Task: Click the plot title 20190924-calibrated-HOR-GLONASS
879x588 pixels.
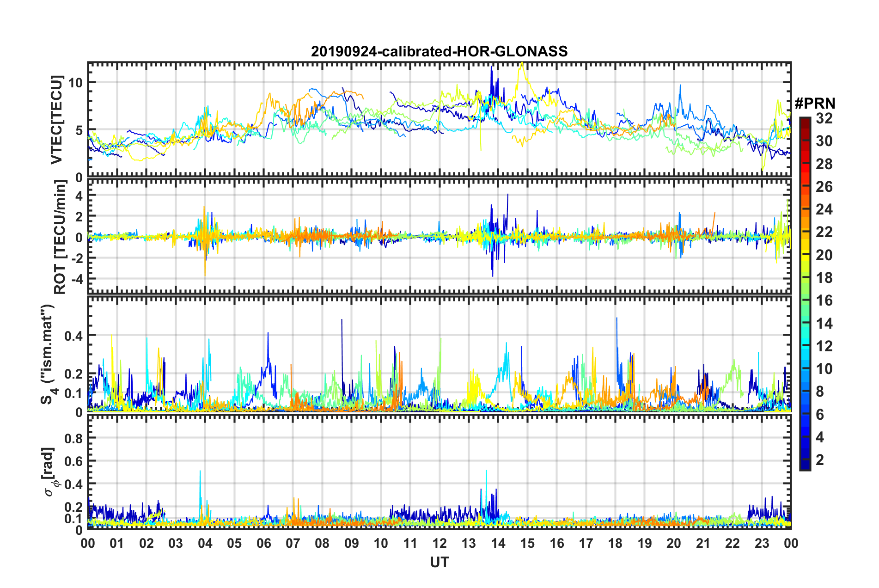Action: tap(439, 51)
